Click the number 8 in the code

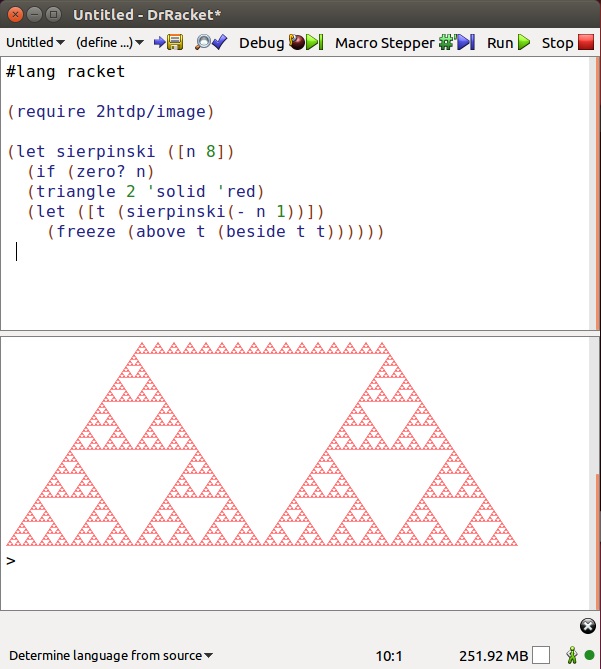coord(211,151)
